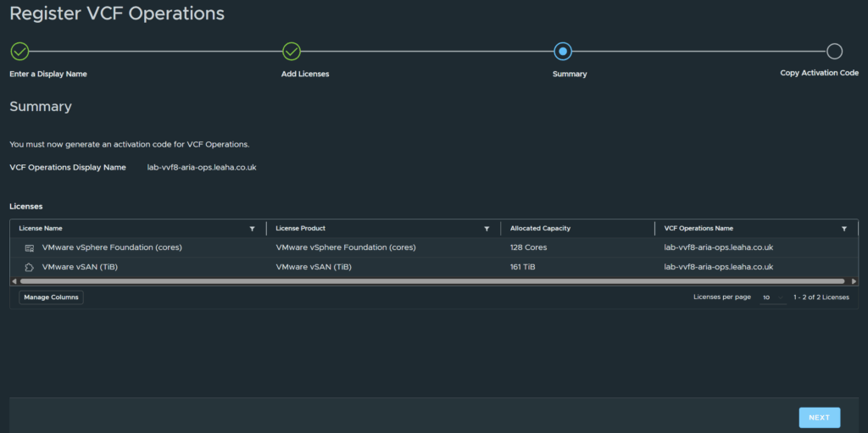Click the VCF Operations Display Name label
868x433 pixels.
(x=68, y=167)
